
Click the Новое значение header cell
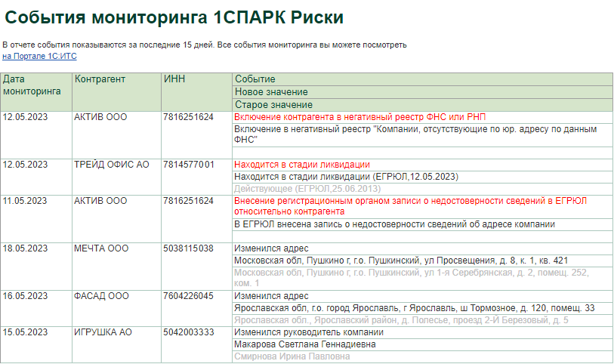click(272, 92)
